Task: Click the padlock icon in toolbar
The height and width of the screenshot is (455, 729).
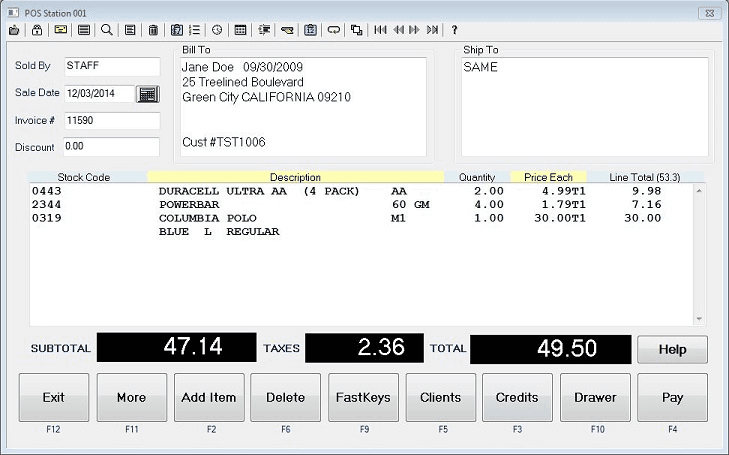Action: coord(37,30)
